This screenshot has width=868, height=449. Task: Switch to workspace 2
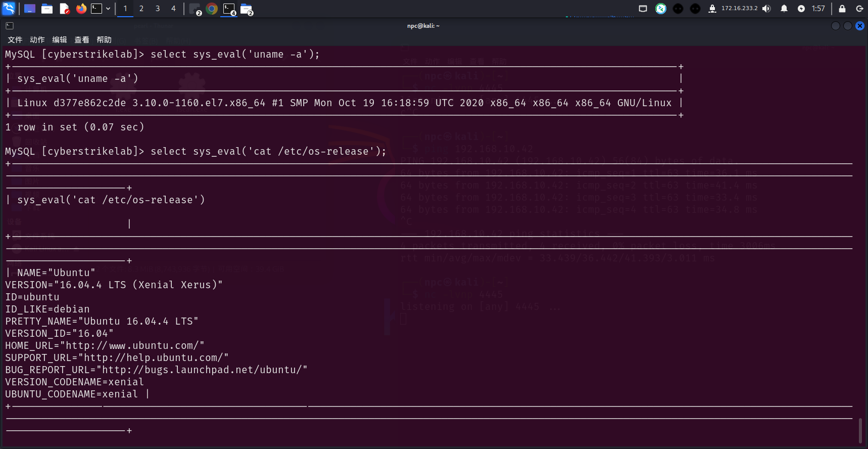(141, 9)
